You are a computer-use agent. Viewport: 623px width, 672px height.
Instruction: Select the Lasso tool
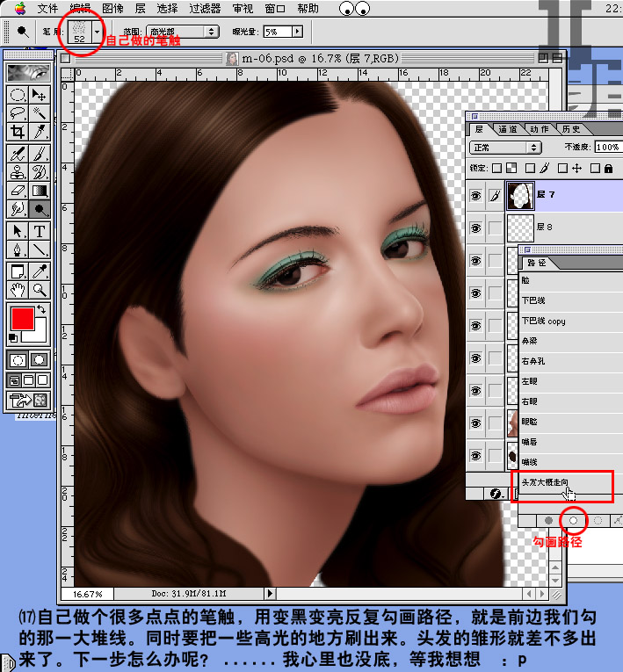tap(18, 113)
